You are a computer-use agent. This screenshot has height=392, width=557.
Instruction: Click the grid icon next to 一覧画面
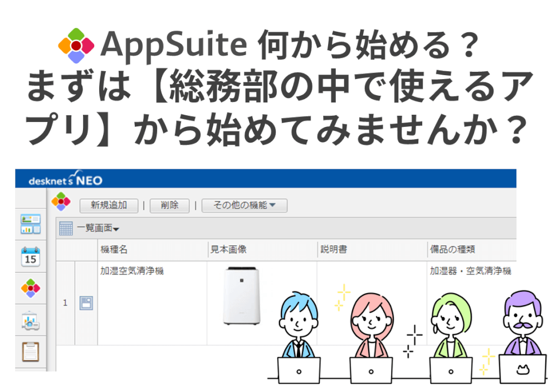(x=65, y=228)
